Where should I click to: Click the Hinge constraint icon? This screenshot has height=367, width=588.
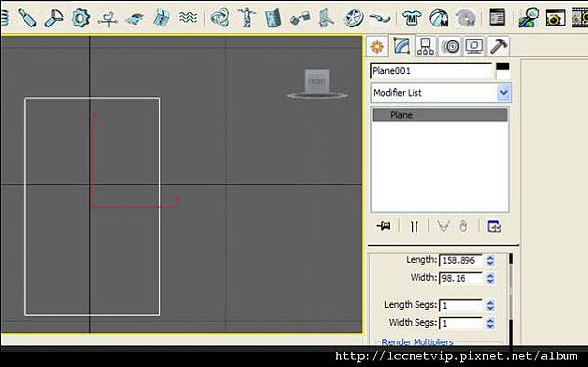pos(273,18)
